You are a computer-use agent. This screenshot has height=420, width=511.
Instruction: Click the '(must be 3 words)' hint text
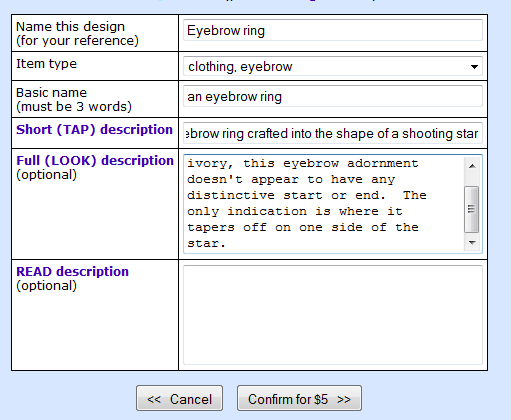(74, 107)
